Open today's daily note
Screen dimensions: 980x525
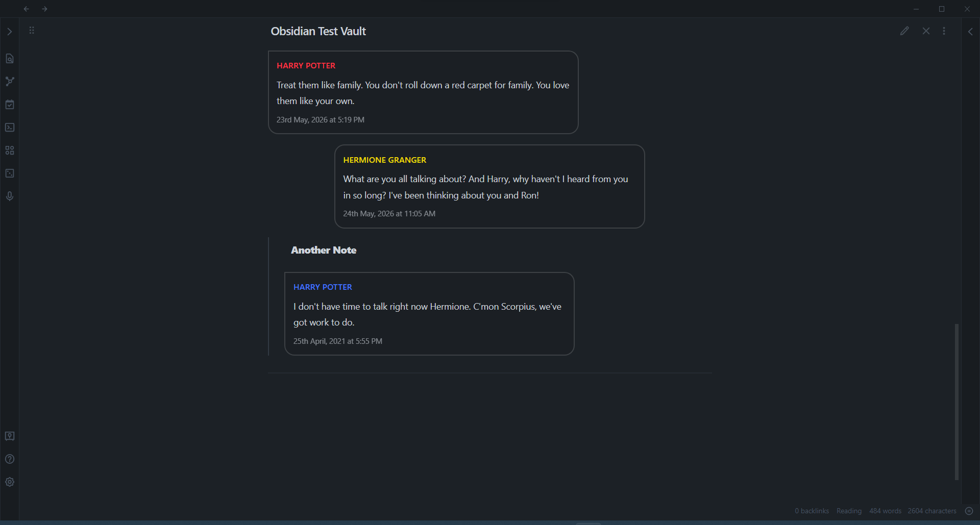(x=10, y=104)
